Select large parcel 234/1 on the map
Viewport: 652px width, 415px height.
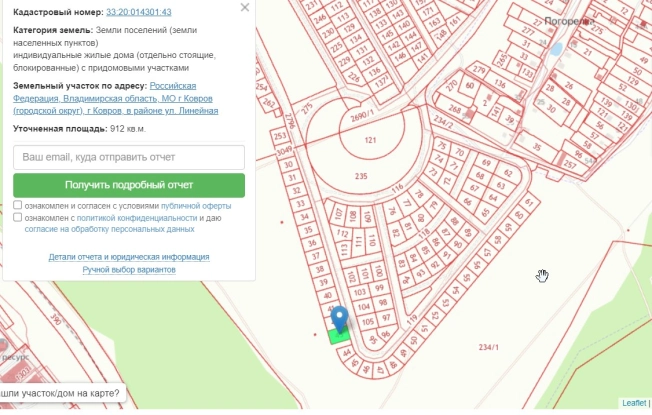[488, 346]
